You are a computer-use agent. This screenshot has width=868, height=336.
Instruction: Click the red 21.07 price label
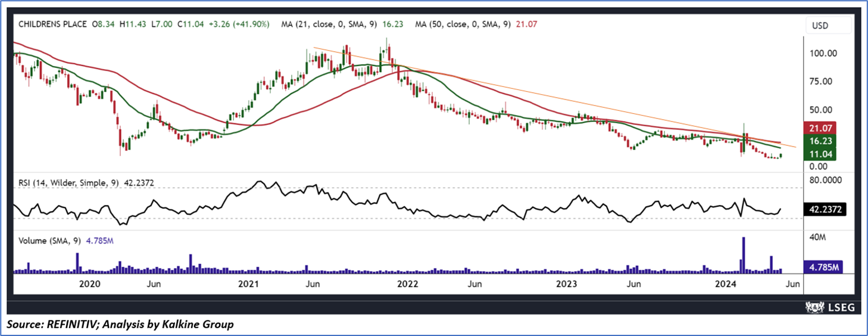pyautogui.click(x=821, y=128)
